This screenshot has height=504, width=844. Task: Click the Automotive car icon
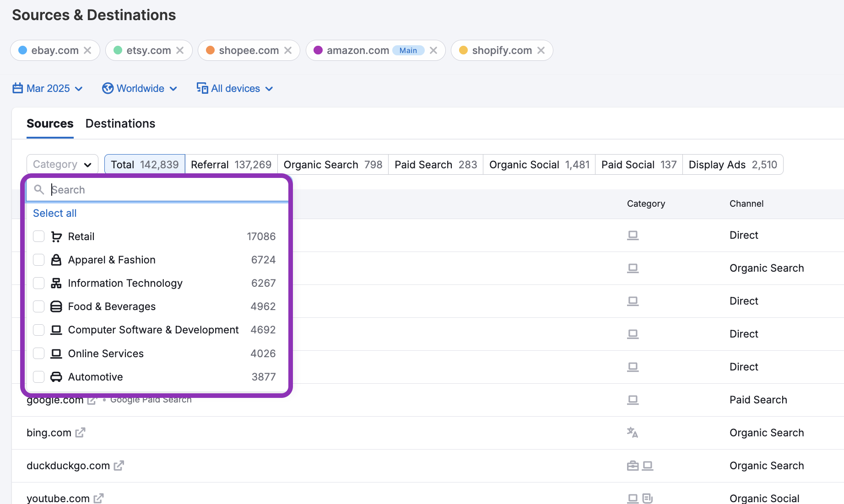pos(56,377)
